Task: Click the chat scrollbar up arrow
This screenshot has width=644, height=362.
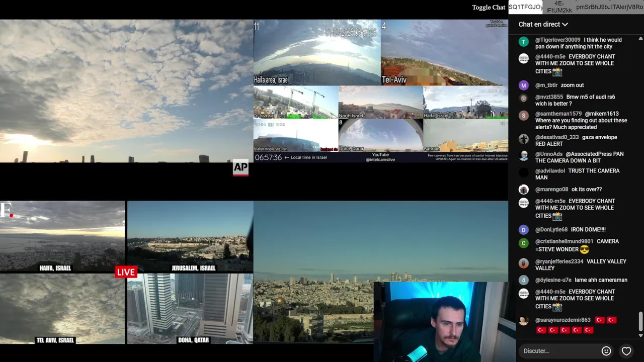Action: (x=640, y=39)
